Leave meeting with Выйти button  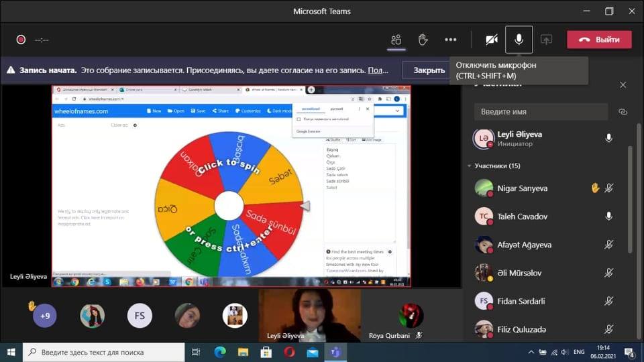click(x=599, y=40)
